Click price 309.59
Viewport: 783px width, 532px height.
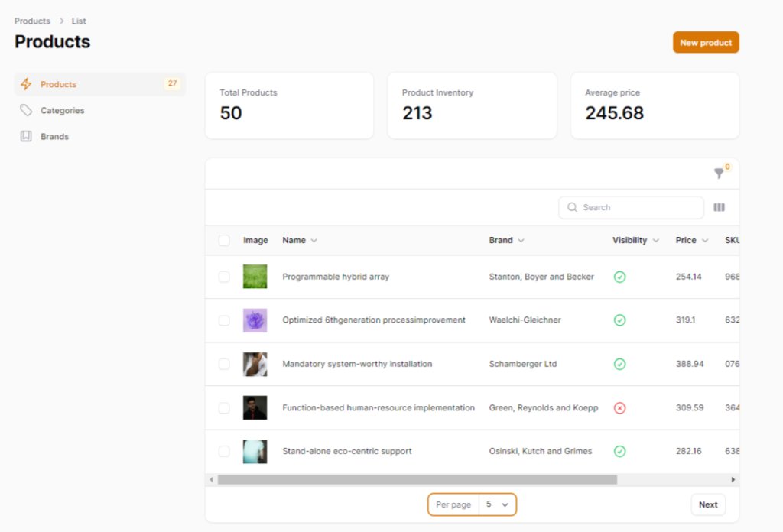[x=690, y=407]
